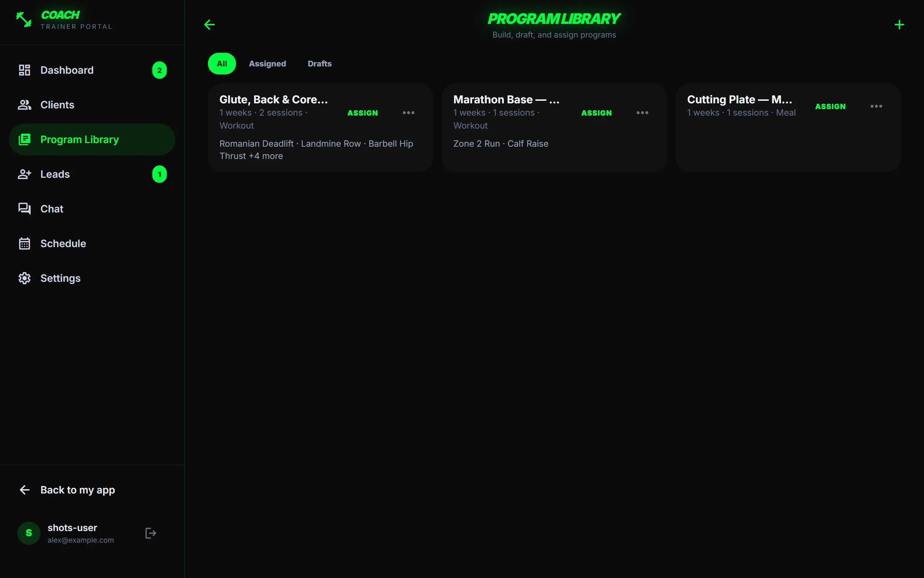The image size is (924, 578).
Task: Click the Schedule calendar icon
Action: click(x=25, y=243)
